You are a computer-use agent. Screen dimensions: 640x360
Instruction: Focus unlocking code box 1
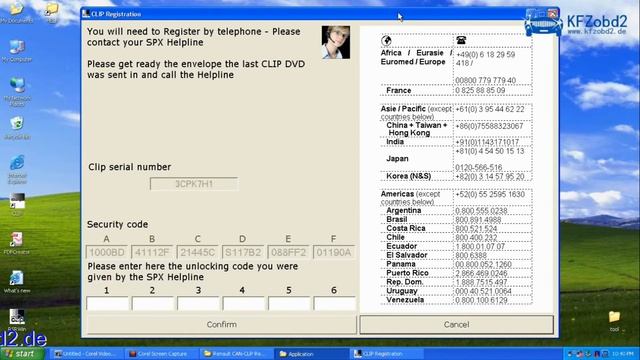coord(107,304)
